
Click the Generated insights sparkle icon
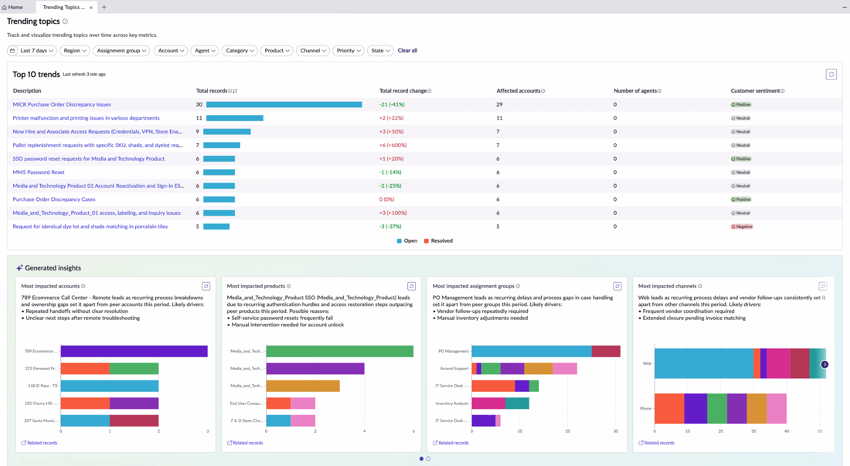pyautogui.click(x=19, y=268)
